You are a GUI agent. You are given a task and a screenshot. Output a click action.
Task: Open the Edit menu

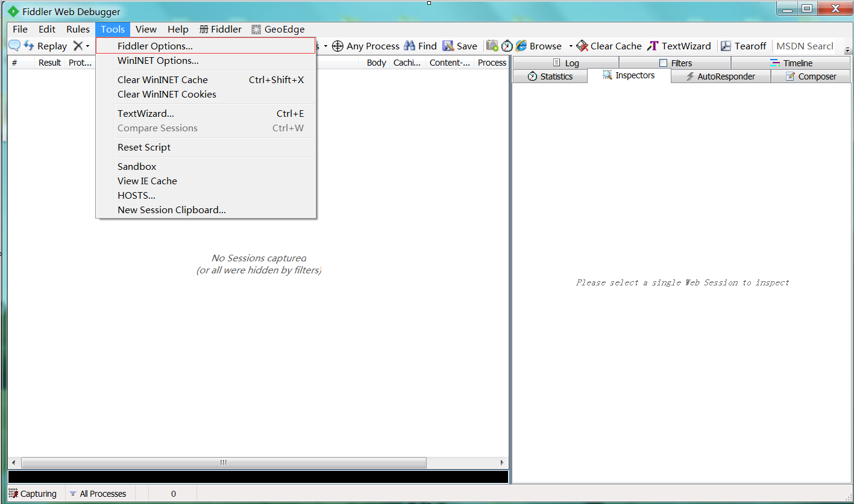point(47,29)
